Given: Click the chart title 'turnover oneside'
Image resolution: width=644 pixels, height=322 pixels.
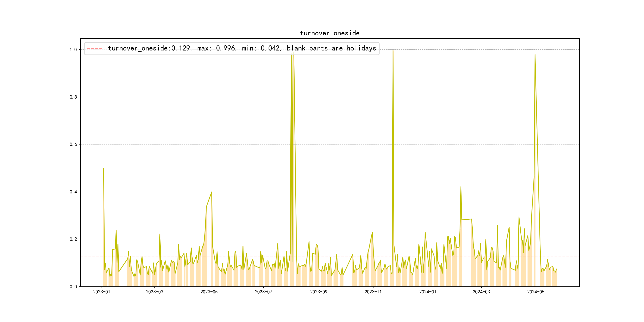Looking at the screenshot, I should [330, 33].
